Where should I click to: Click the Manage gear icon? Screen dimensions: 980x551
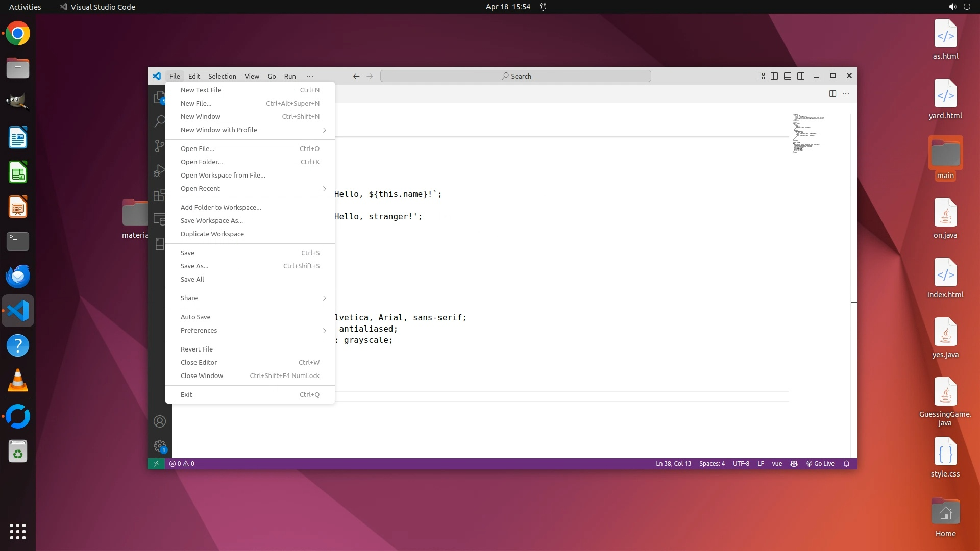(x=159, y=446)
